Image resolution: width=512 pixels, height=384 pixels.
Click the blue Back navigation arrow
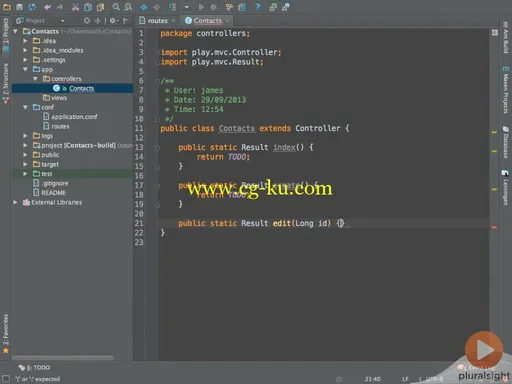pyautogui.click(x=144, y=7)
